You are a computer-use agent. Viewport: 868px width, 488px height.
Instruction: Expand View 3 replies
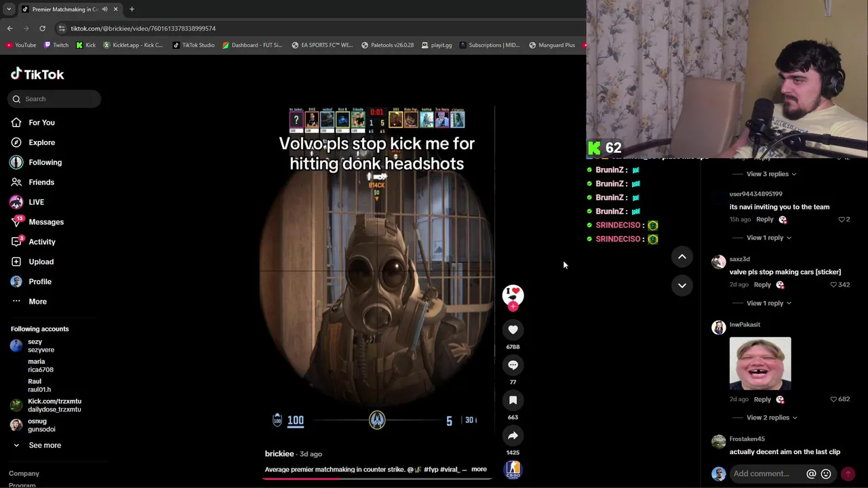pyautogui.click(x=772, y=174)
